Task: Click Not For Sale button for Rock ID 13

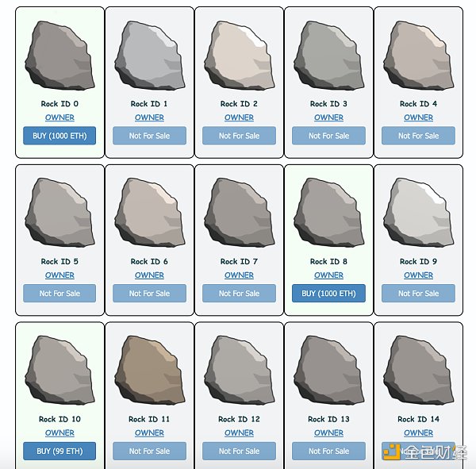Action: (x=328, y=452)
